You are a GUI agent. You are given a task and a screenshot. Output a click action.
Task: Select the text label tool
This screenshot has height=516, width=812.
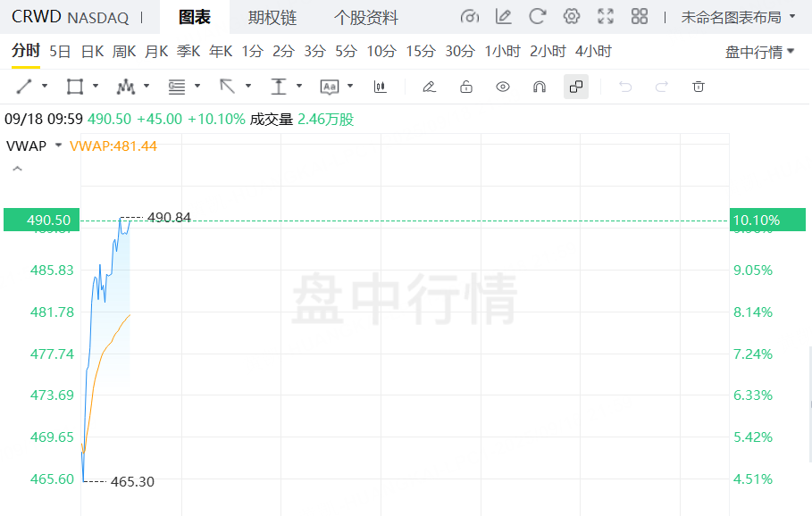pos(330,87)
